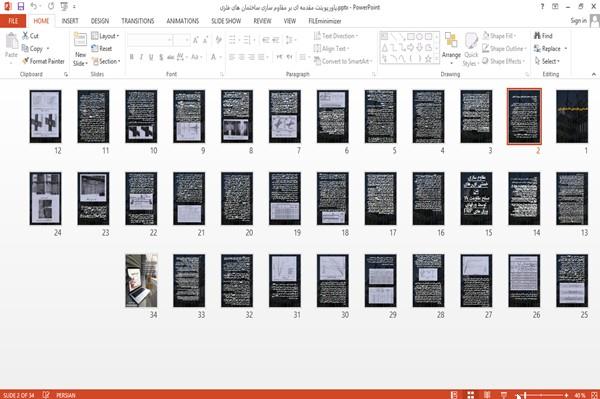Click the Find binoculars icon
The height and width of the screenshot is (399, 600).
point(537,36)
